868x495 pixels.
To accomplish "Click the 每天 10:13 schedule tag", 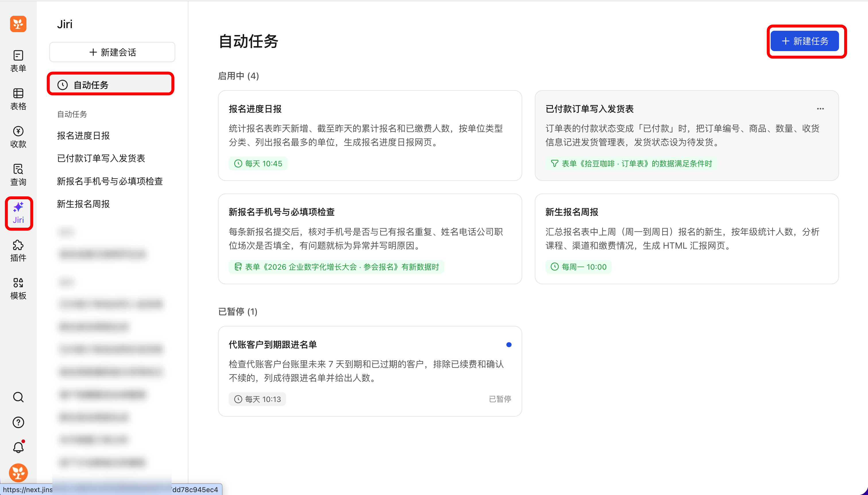I will coord(257,399).
